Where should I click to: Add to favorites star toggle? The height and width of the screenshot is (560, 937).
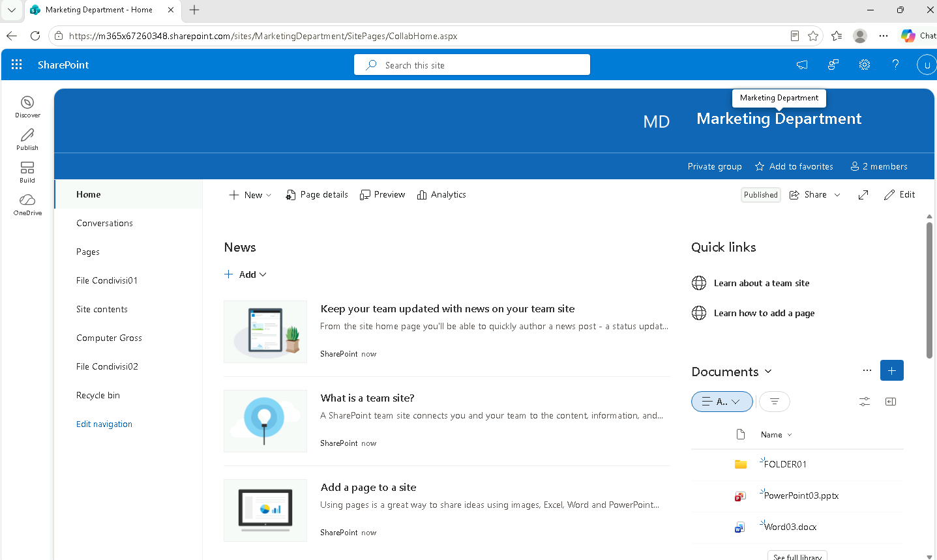(794, 166)
